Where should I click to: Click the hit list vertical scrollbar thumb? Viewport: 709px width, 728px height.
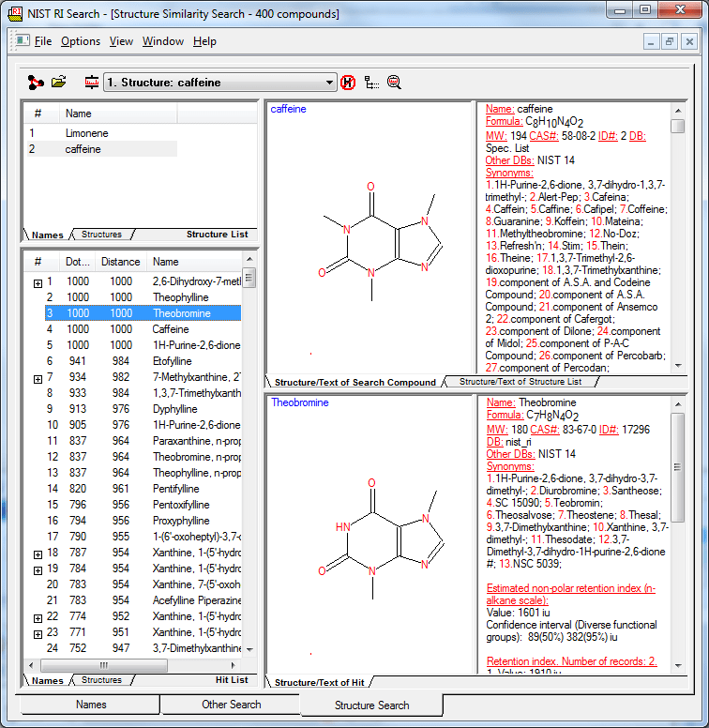pos(249,278)
